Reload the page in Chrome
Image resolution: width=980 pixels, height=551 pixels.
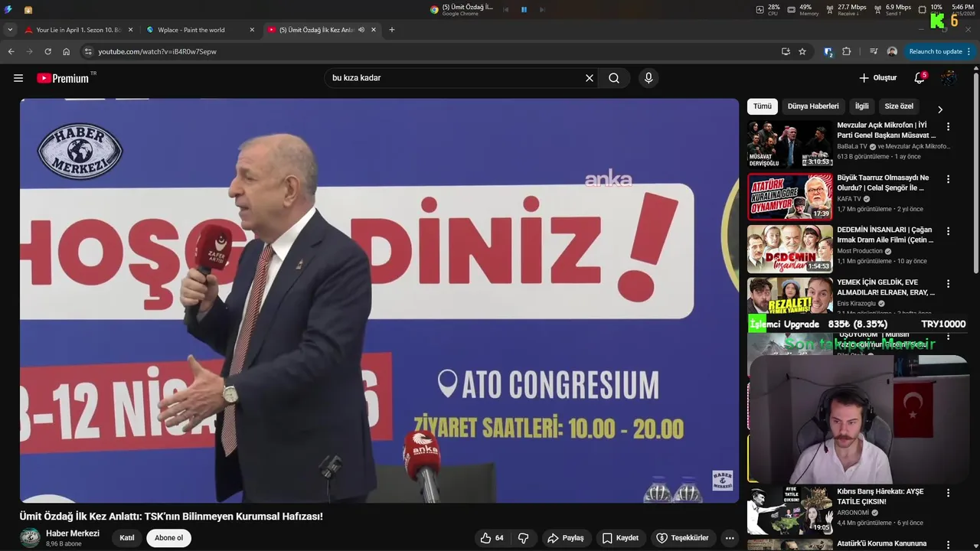(x=47, y=51)
